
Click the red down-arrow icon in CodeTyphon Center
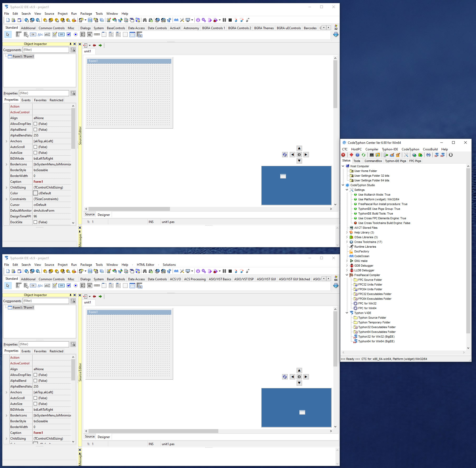tap(351, 155)
